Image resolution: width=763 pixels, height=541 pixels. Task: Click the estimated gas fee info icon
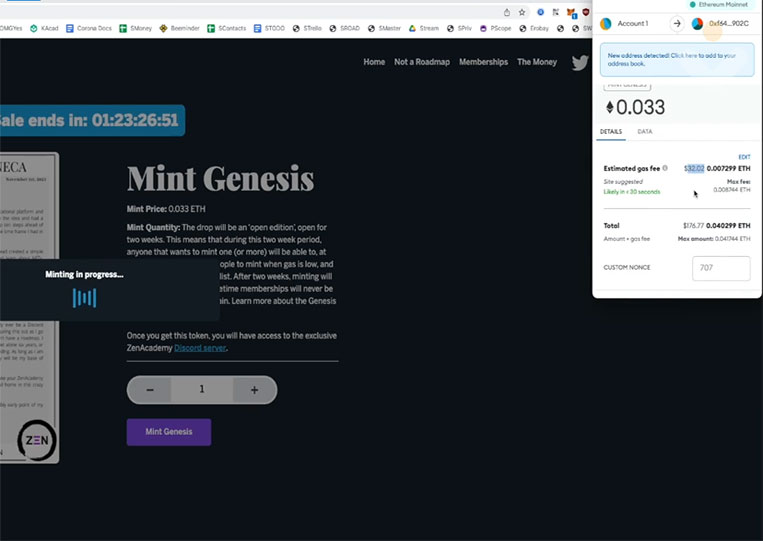[665, 168]
